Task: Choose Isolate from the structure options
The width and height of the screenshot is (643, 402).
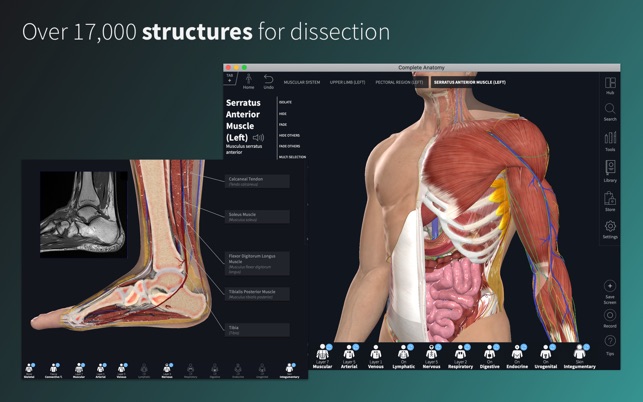Action: click(286, 102)
